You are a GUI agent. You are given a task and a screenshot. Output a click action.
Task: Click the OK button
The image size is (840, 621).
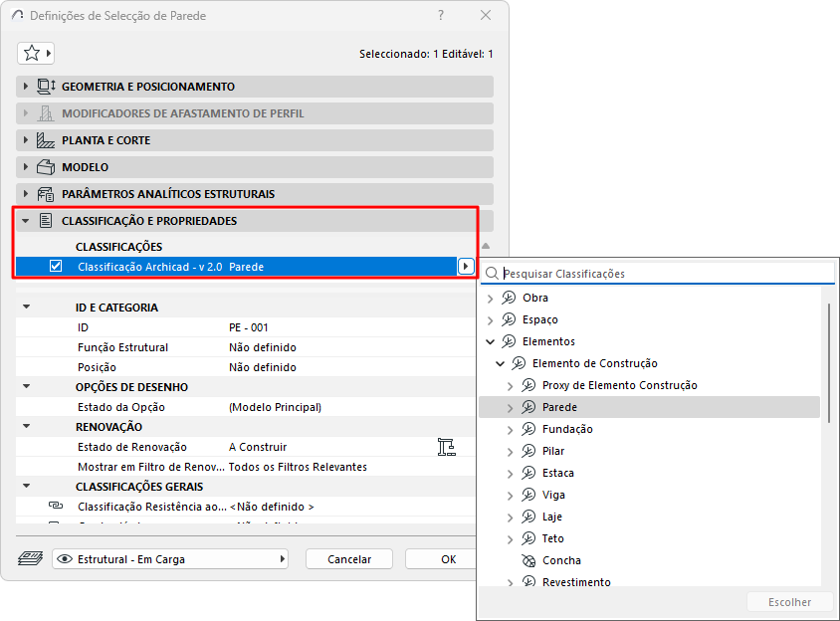coord(440,559)
